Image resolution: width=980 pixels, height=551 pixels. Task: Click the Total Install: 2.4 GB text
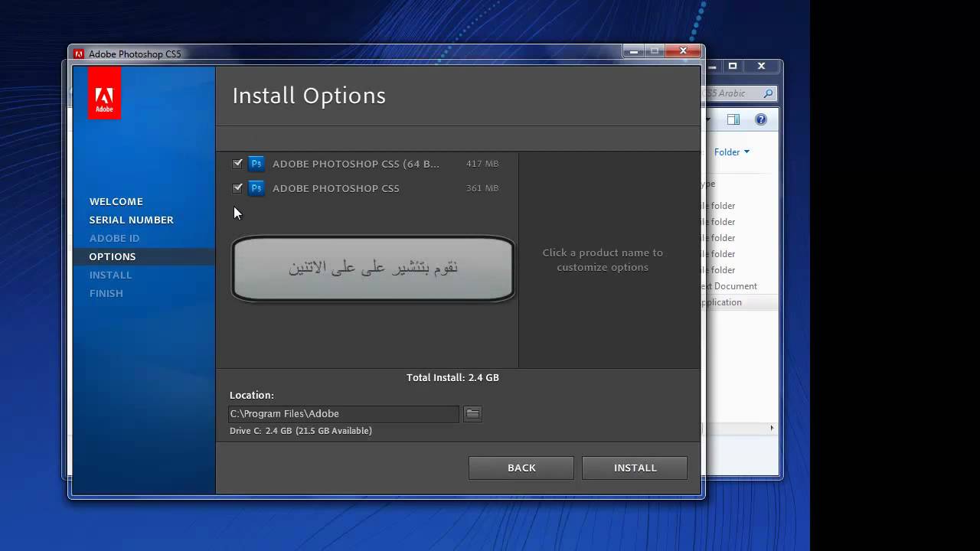pyautogui.click(x=452, y=377)
